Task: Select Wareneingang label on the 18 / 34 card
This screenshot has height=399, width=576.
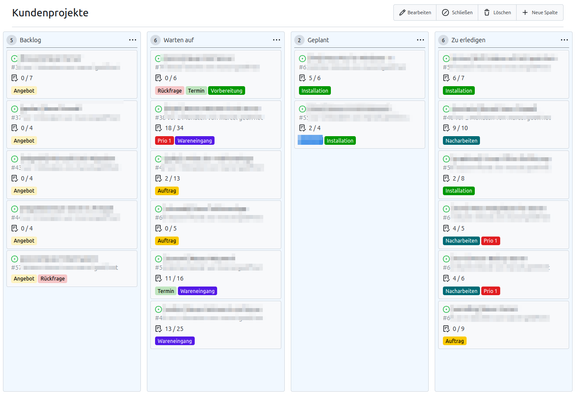Action: (x=195, y=141)
